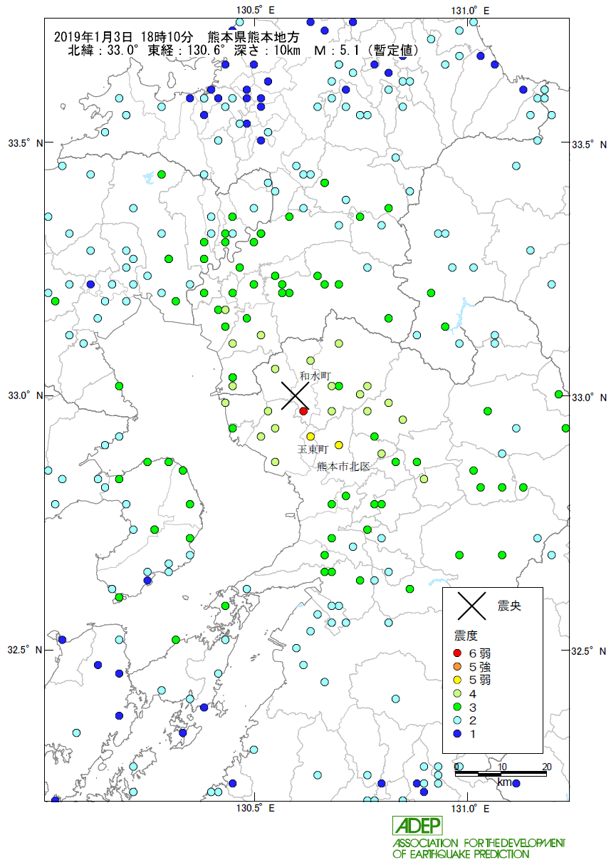The image size is (616, 865).
Task: Click the X epicenter symbol in the legend
Action: (x=471, y=606)
